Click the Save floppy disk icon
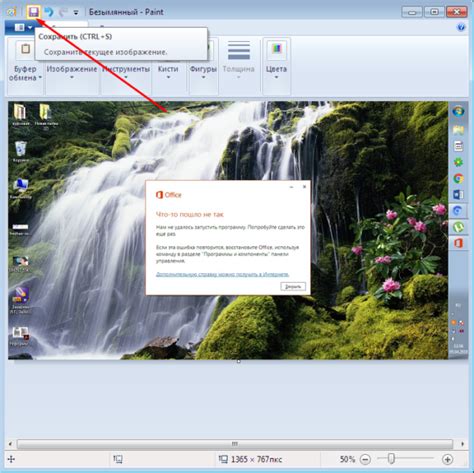Screen dimensions: 474x473 pyautogui.click(x=33, y=12)
